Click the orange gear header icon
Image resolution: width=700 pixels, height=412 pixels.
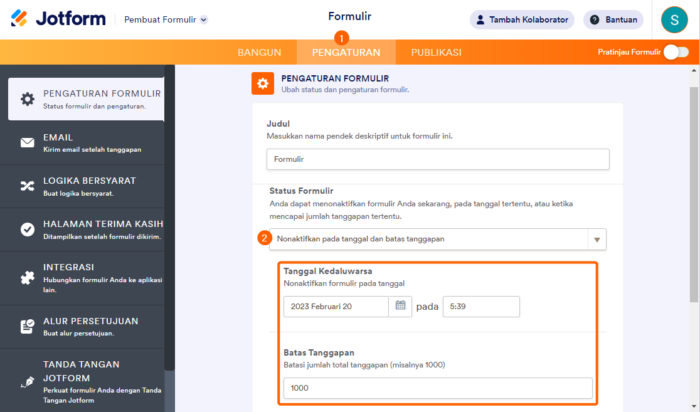click(262, 83)
